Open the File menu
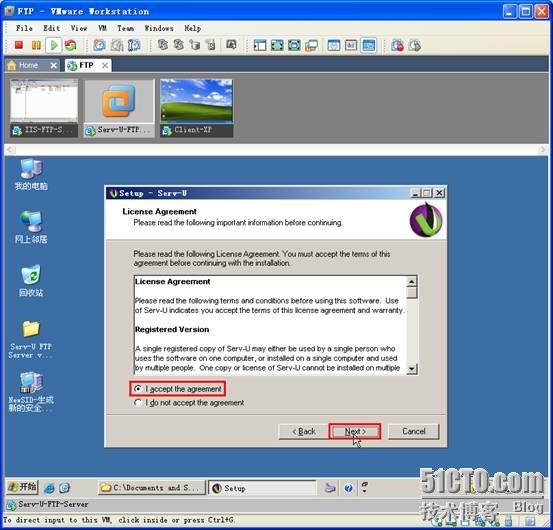The image size is (553, 530). point(24,28)
